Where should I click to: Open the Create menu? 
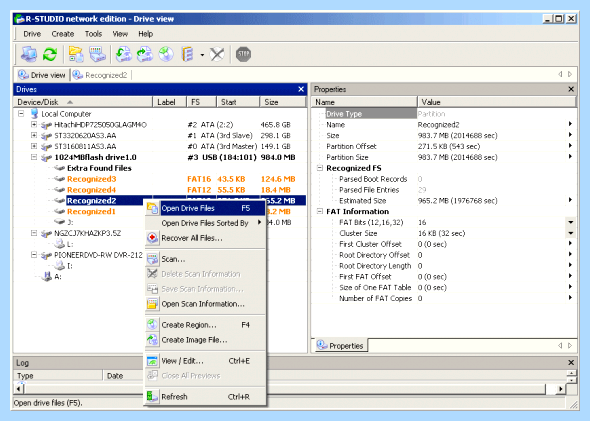point(63,34)
